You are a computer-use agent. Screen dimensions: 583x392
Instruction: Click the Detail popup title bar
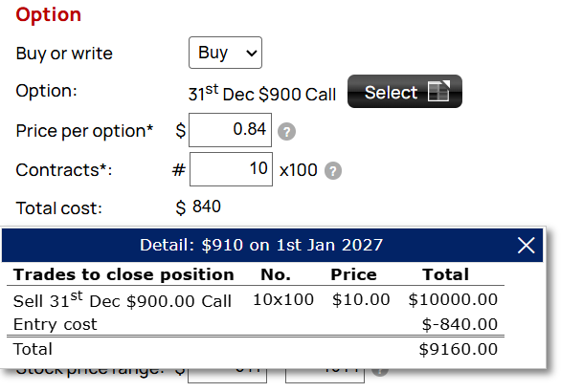261,246
